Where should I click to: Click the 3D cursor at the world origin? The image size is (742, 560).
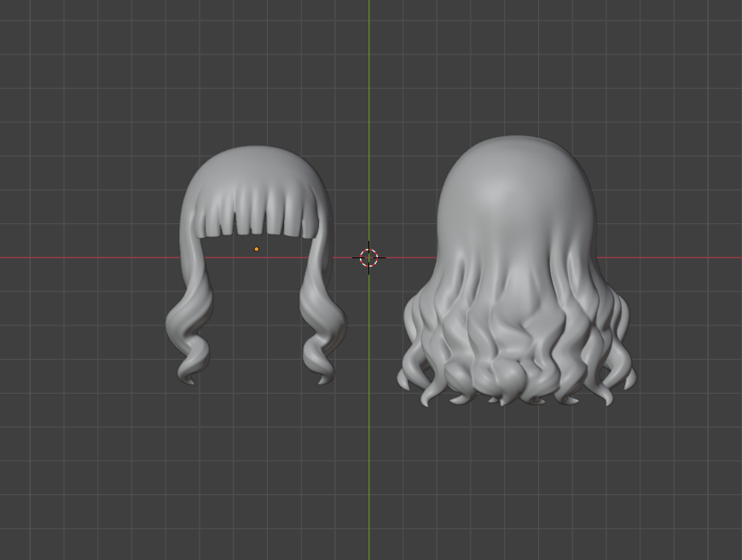368,257
